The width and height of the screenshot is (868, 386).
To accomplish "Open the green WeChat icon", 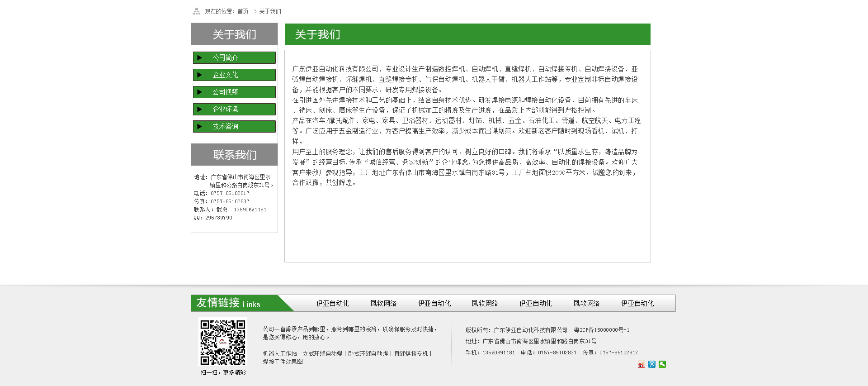I will (x=662, y=365).
